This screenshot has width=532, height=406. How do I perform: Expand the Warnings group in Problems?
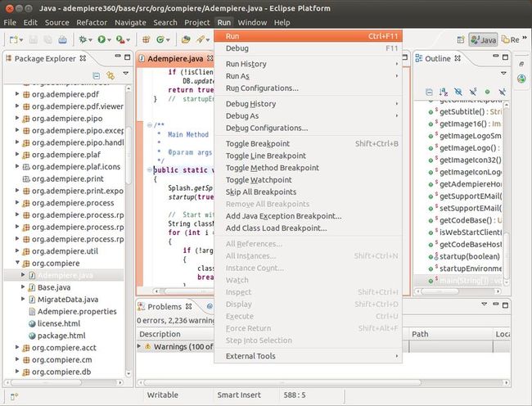point(139,346)
